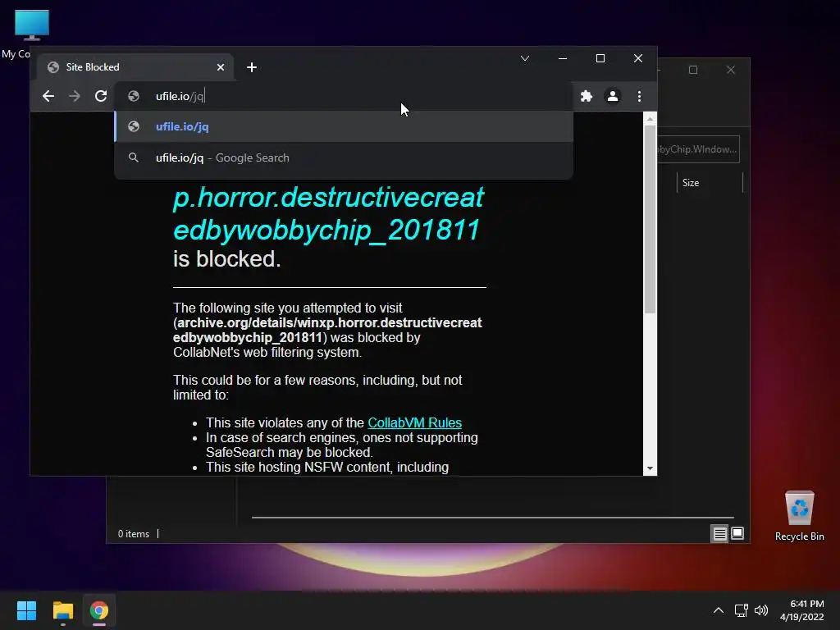Click in the address bar with ufile.io/jq

tap(343, 96)
